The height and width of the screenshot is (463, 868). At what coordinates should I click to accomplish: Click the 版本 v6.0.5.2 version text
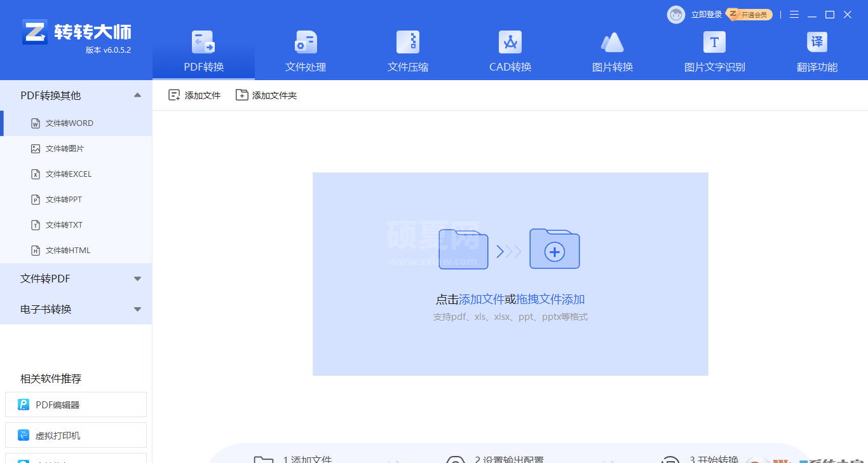point(108,50)
